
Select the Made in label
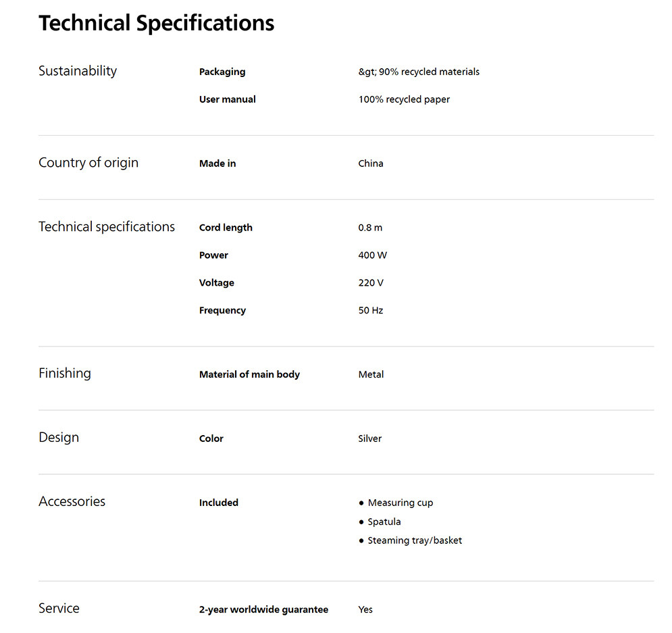(x=217, y=163)
